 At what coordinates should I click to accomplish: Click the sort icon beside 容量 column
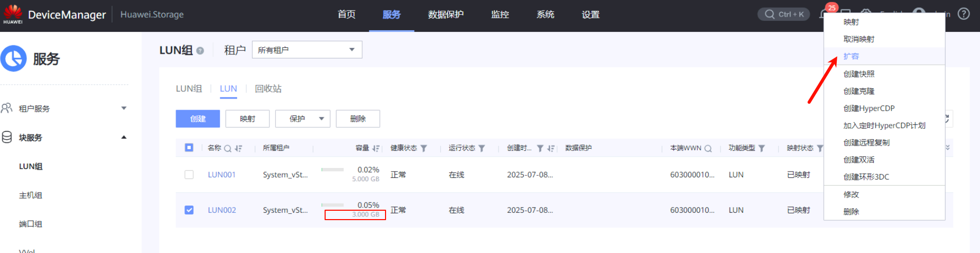(x=376, y=148)
